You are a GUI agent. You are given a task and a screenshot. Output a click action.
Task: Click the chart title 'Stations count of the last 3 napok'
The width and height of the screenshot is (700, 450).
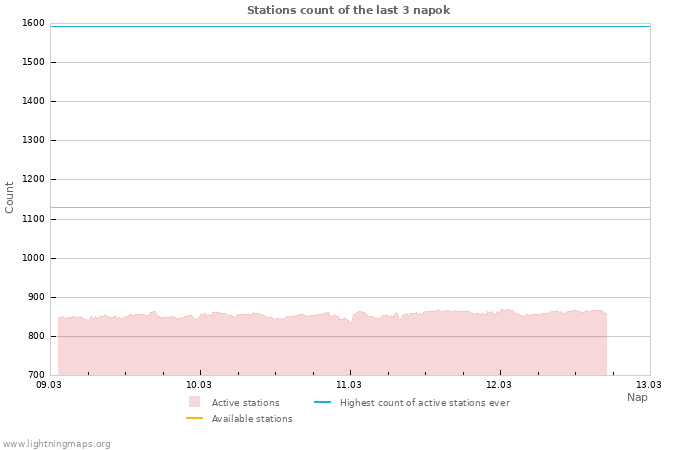(348, 10)
